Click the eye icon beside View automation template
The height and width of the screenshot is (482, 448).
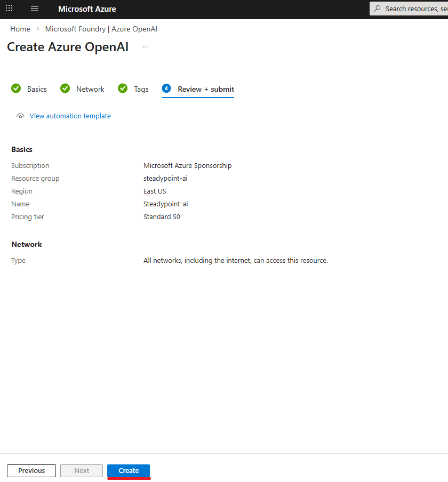(20, 116)
